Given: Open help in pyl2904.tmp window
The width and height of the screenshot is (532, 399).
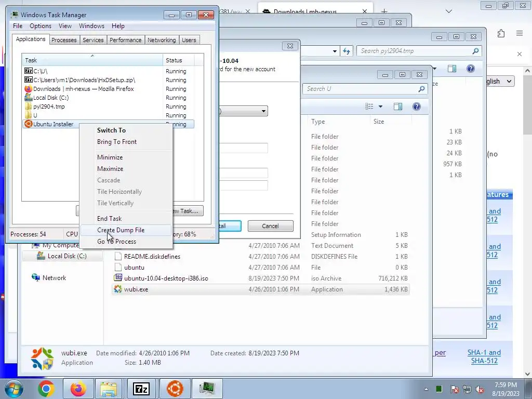Looking at the screenshot, I should [x=471, y=69].
